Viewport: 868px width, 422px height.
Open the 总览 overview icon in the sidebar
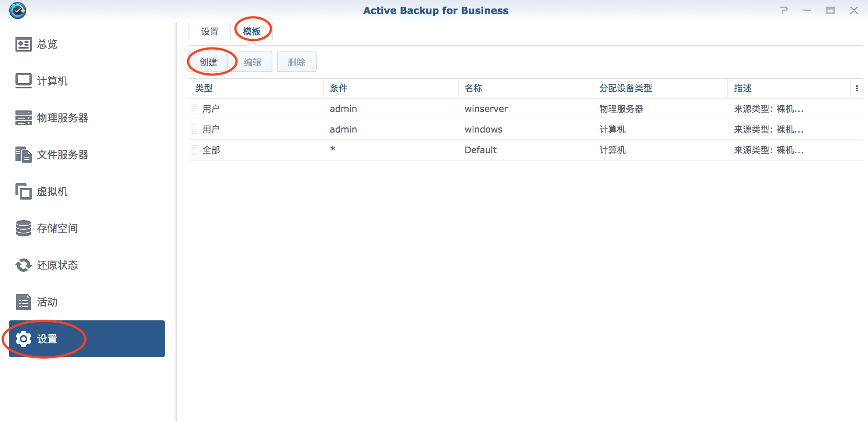[23, 44]
